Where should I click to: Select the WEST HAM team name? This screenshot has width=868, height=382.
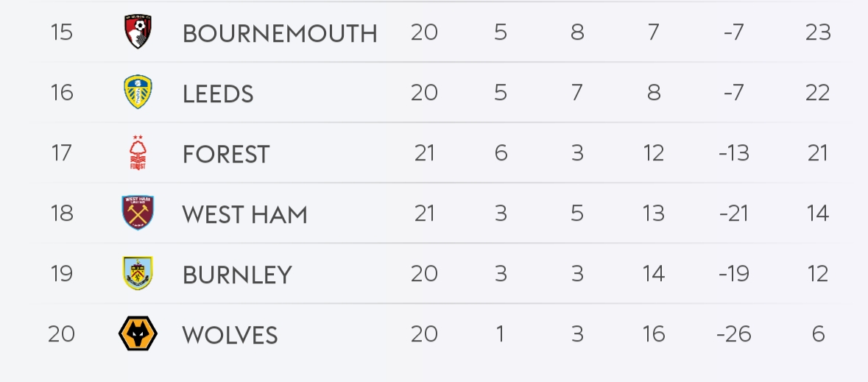pos(244,214)
